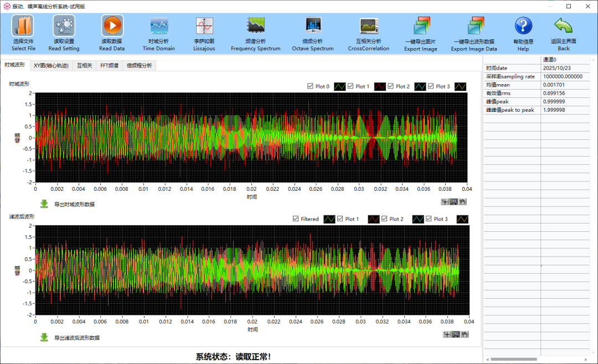Click green download arrow for filtered waveform export
The image size is (598, 364).
(44, 337)
